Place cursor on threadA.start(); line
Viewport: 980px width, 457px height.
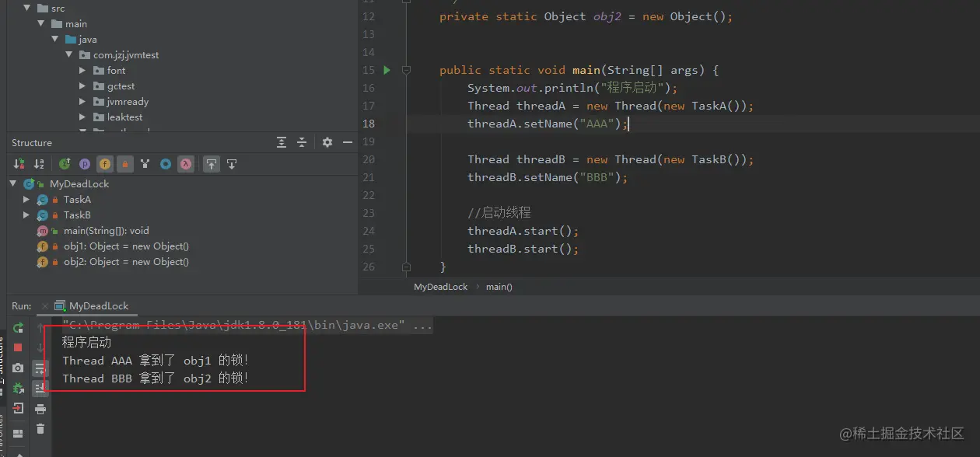tap(523, 231)
